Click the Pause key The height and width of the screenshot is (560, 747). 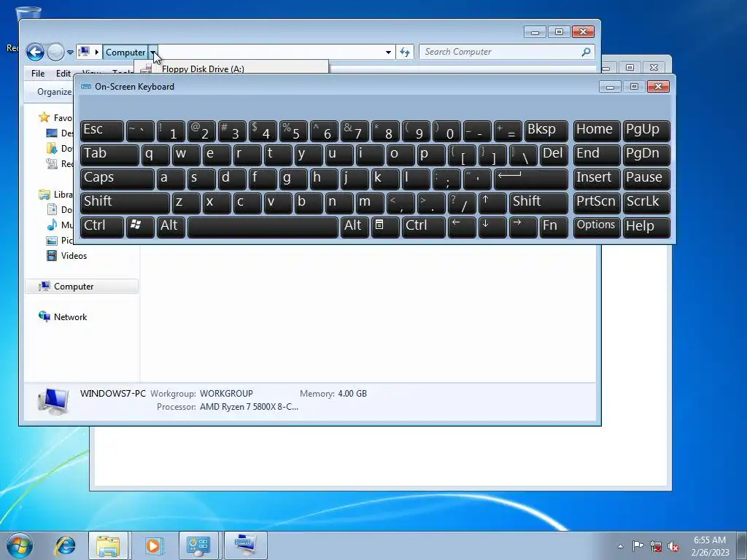click(x=646, y=179)
